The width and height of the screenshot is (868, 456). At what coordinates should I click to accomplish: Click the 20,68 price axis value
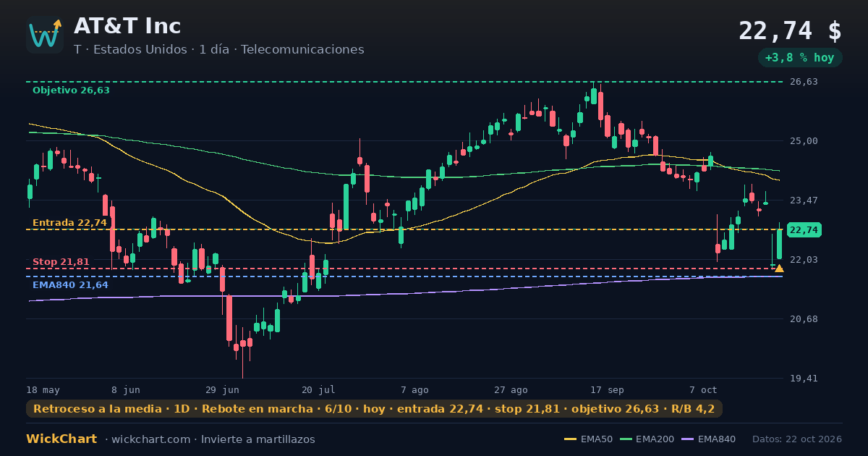point(804,319)
